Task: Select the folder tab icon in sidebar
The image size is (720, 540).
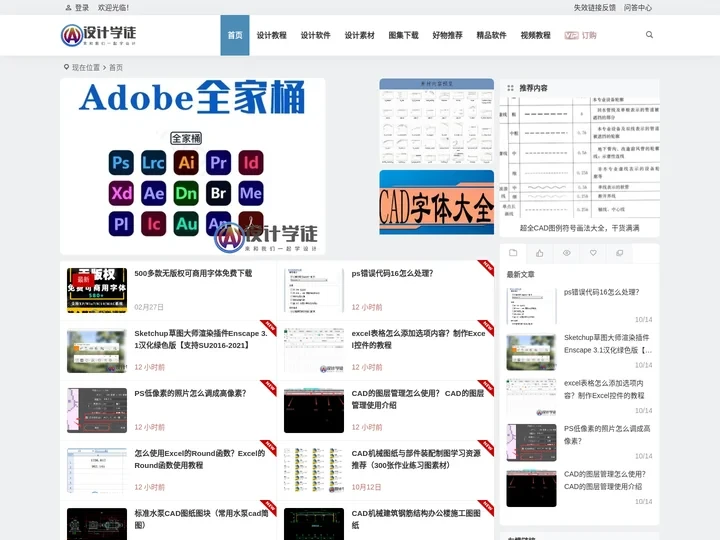Action: click(513, 253)
